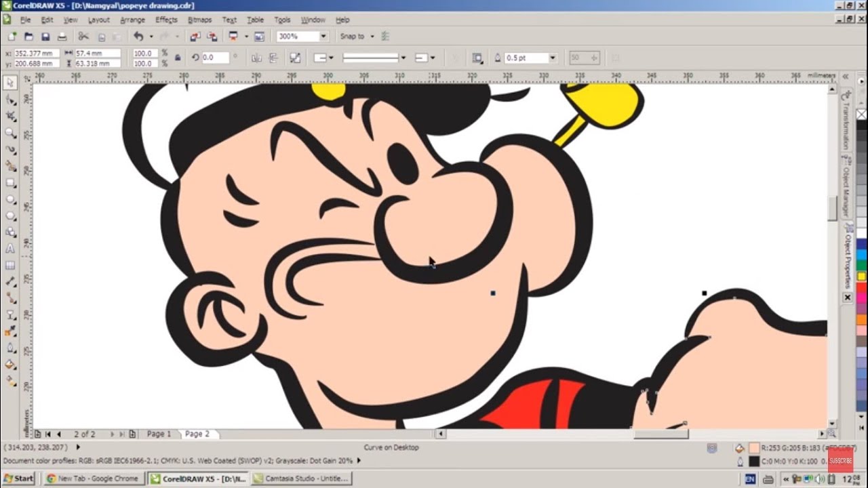This screenshot has height=488, width=868.
Task: Select the Text tool
Action: point(10,249)
